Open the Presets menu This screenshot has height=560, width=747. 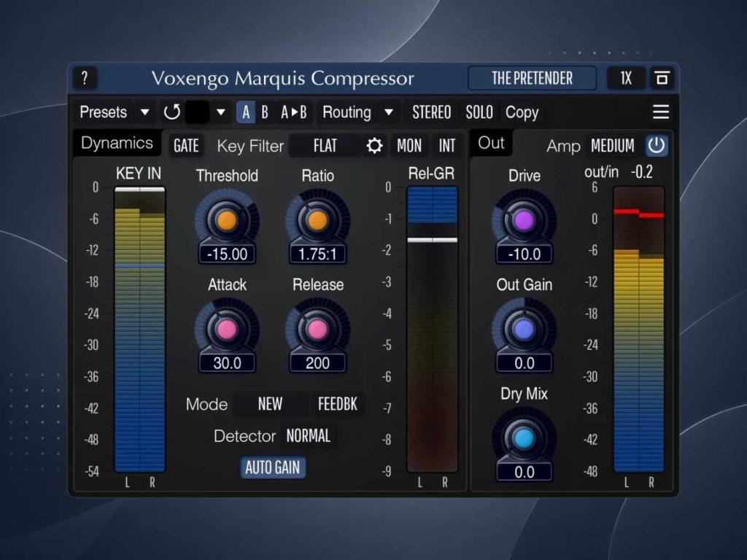[104, 112]
